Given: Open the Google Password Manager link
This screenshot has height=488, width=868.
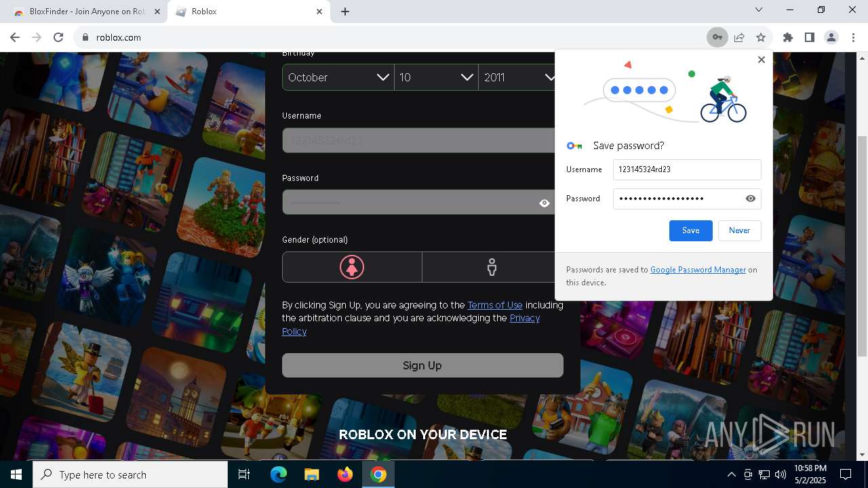Looking at the screenshot, I should pyautogui.click(x=698, y=270).
